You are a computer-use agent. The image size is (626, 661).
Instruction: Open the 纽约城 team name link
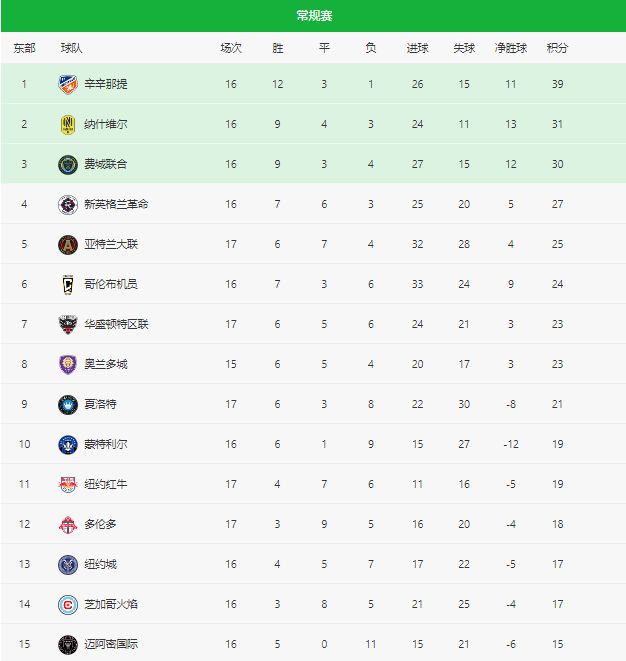100,564
